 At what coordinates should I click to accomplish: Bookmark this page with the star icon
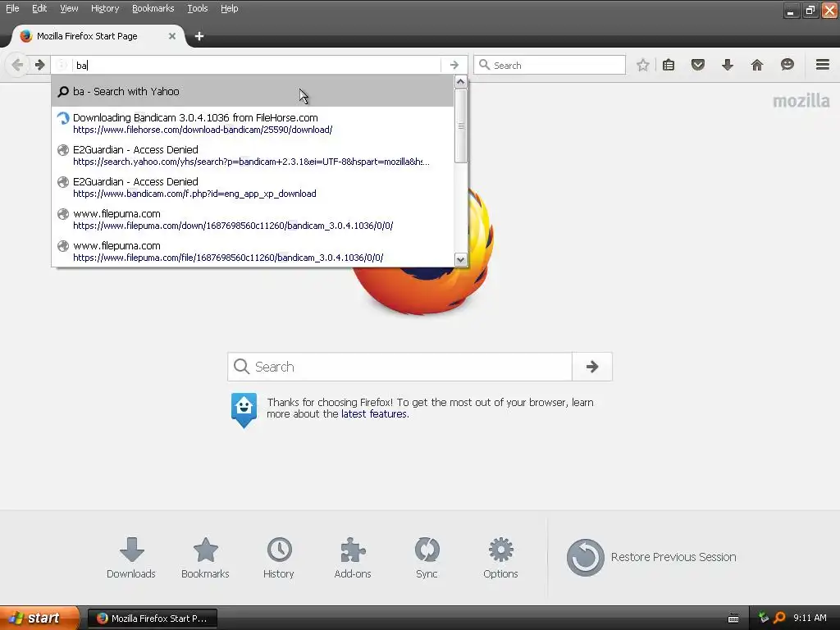tap(643, 66)
